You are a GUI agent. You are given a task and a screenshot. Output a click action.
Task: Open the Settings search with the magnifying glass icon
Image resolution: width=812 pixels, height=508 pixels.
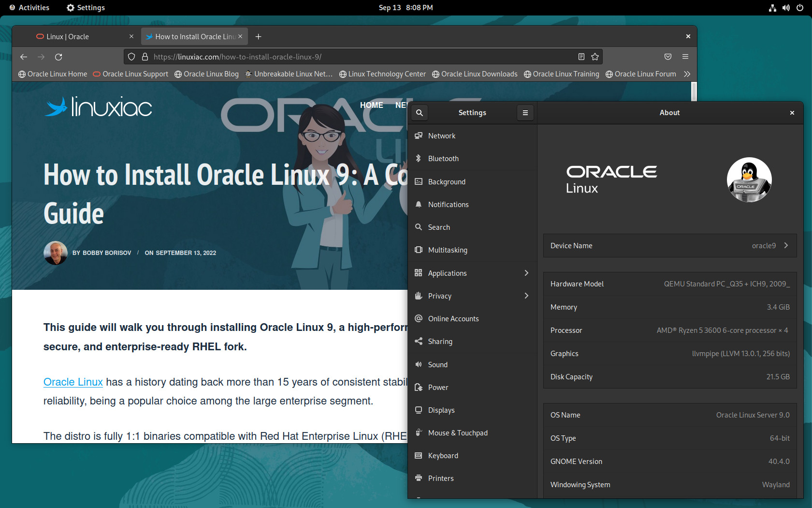coord(419,113)
